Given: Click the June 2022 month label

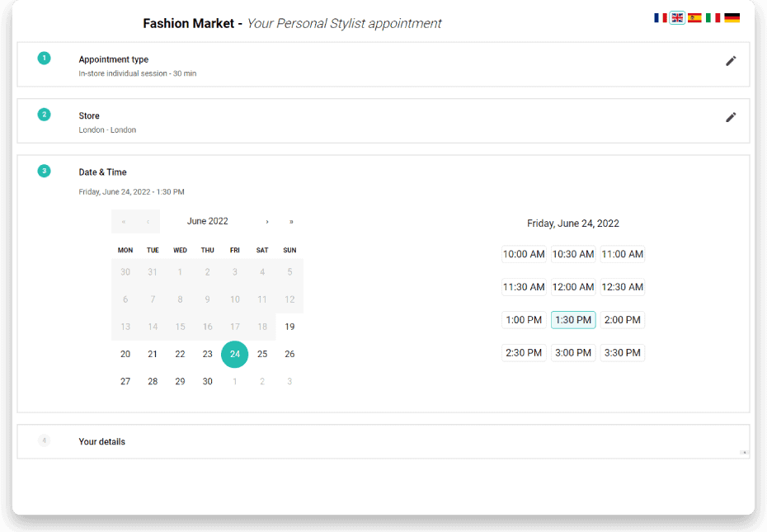Looking at the screenshot, I should 207,221.
